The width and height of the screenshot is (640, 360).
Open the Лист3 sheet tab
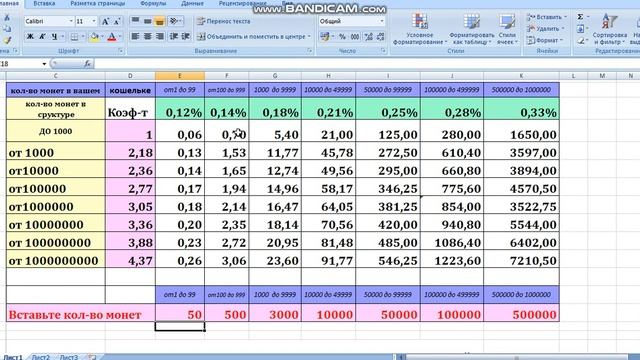tap(68, 357)
